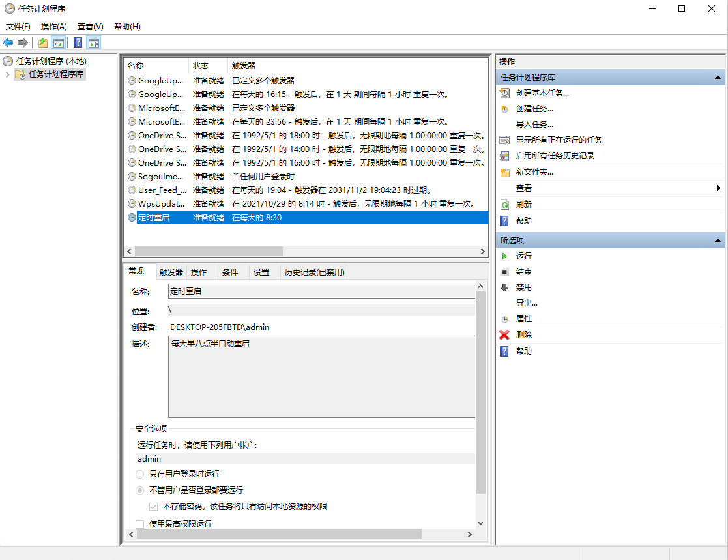The width and height of the screenshot is (728, 560).
Task: Click the 刷新 refresh icon
Action: (x=504, y=205)
